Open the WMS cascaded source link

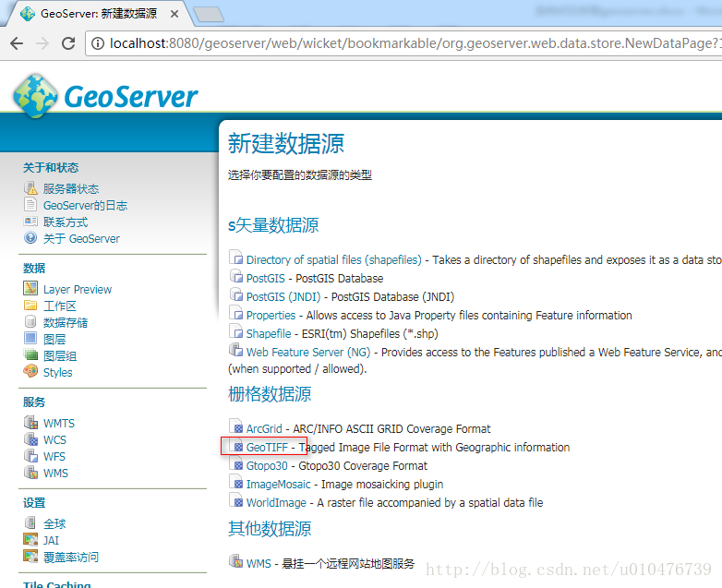pyautogui.click(x=259, y=564)
